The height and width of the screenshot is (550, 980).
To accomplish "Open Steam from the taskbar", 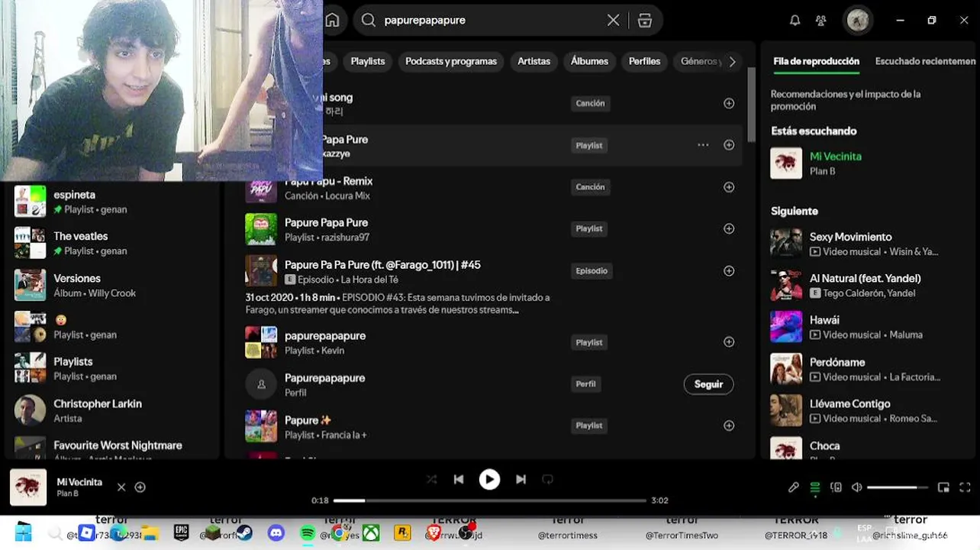I will tap(244, 532).
